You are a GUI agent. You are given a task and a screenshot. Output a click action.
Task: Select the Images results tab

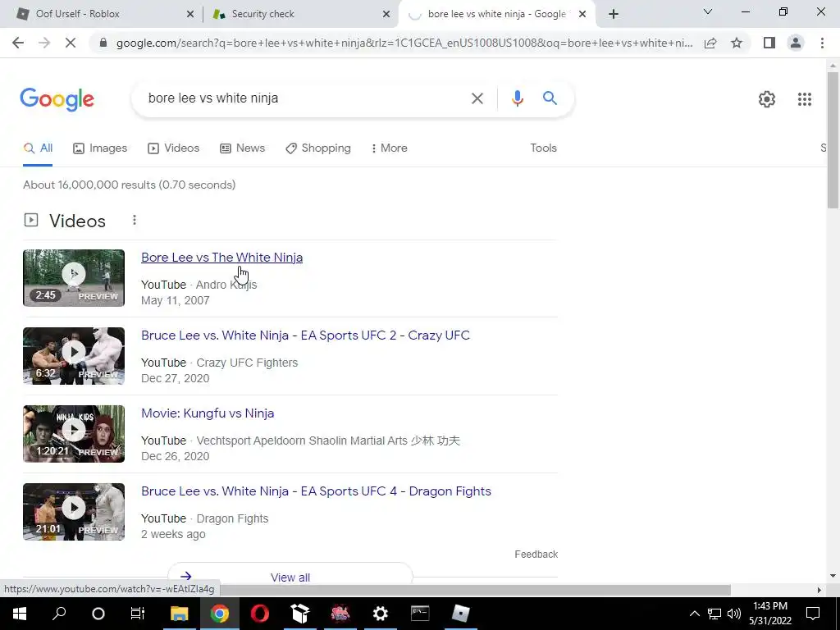(x=100, y=148)
